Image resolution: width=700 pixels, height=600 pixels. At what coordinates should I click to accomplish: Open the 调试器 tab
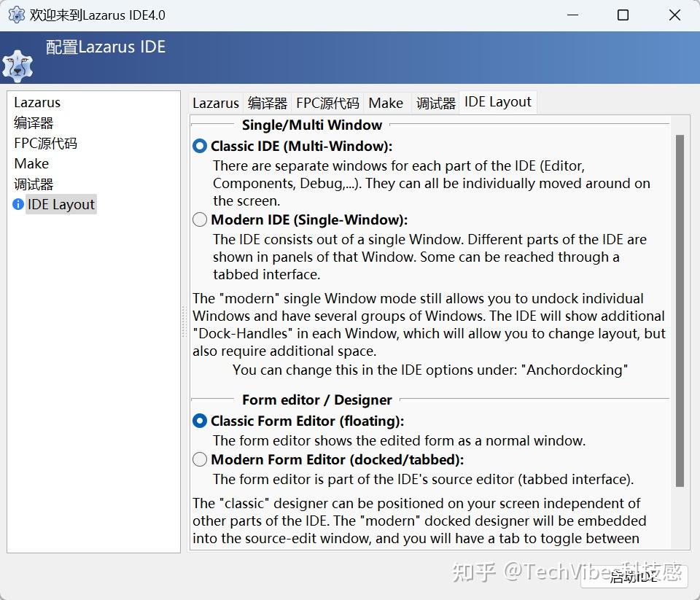pos(435,102)
